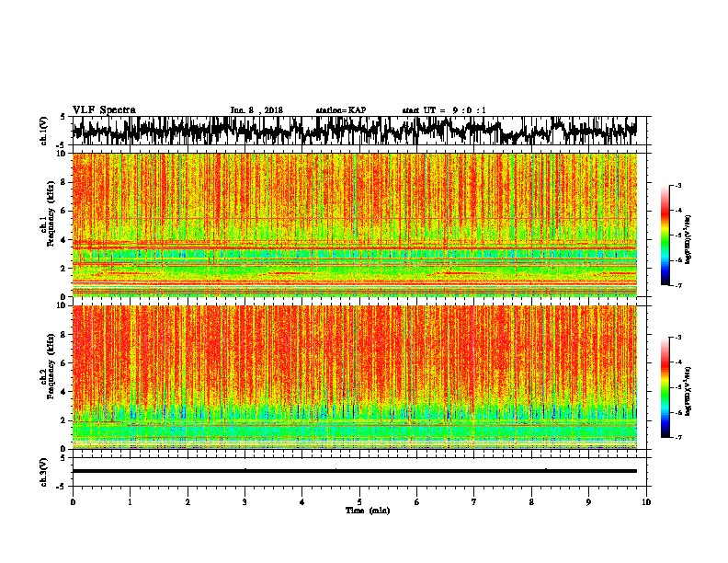Click time axis tick label 8
Image resolution: width=728 pixels, height=563 pixels.
point(531,502)
